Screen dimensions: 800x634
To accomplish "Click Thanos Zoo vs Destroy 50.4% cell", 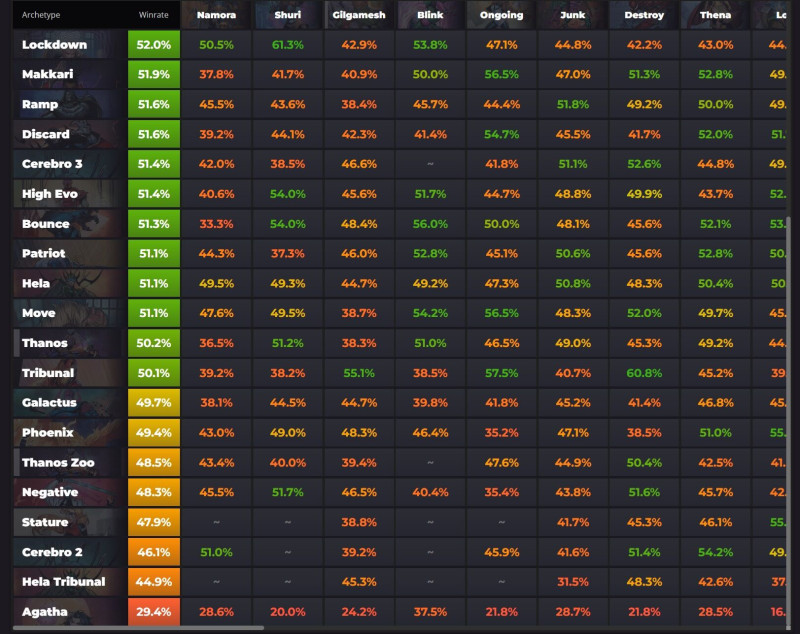I will pyautogui.click(x=644, y=463).
